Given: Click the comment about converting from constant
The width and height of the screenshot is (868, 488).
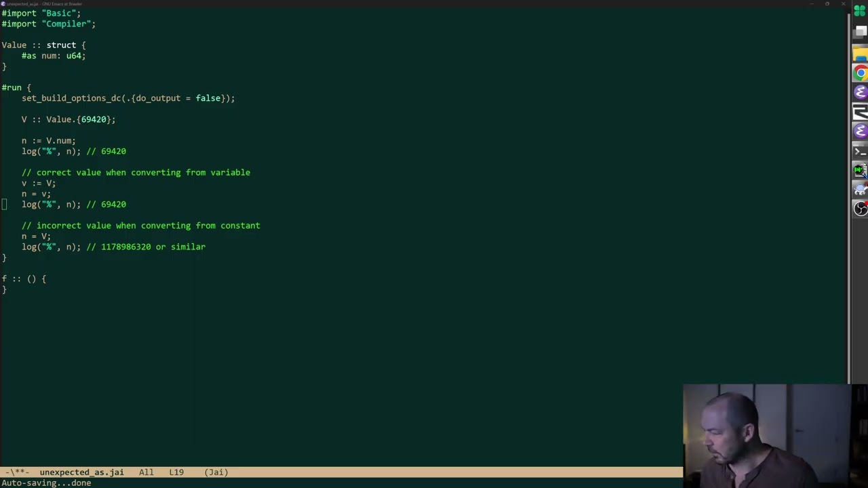Looking at the screenshot, I should (140, 226).
